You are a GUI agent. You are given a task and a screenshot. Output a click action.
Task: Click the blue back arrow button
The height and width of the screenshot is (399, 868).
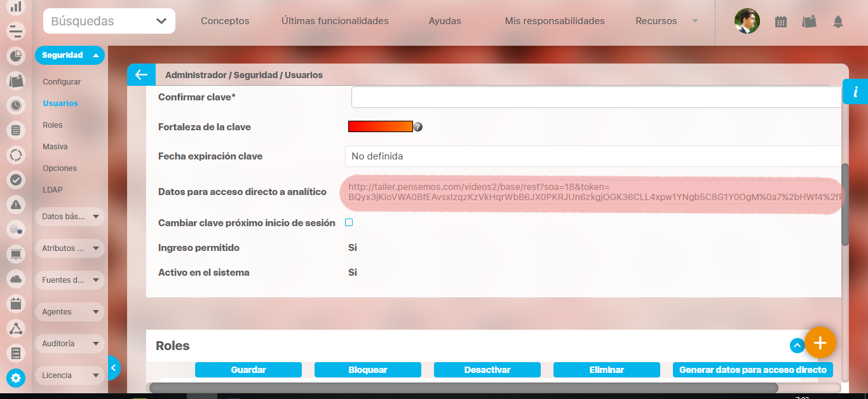click(141, 75)
